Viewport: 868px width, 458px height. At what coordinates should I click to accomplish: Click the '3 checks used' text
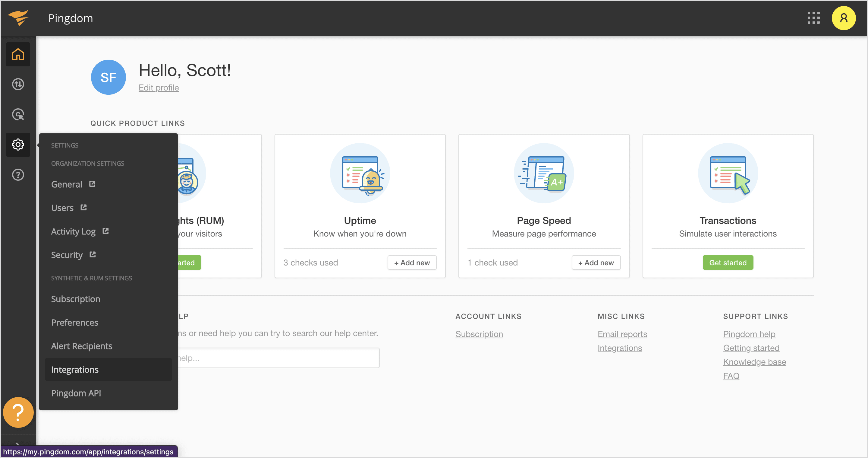310,262
